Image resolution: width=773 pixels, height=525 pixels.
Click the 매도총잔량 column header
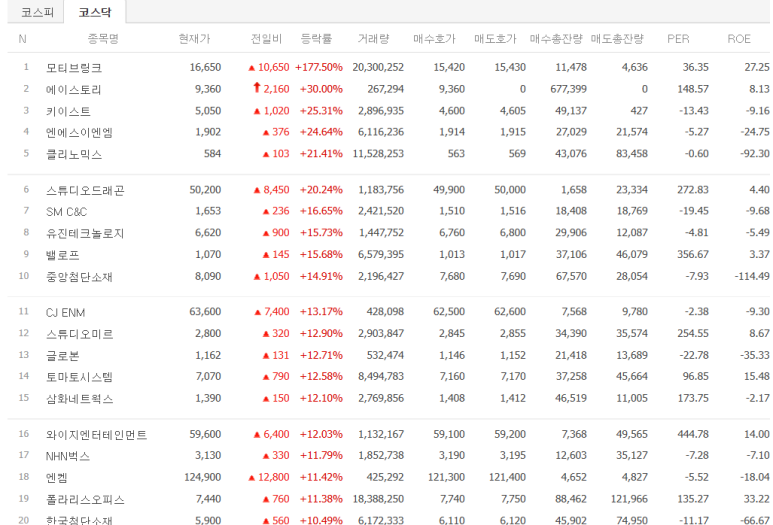[617, 38]
